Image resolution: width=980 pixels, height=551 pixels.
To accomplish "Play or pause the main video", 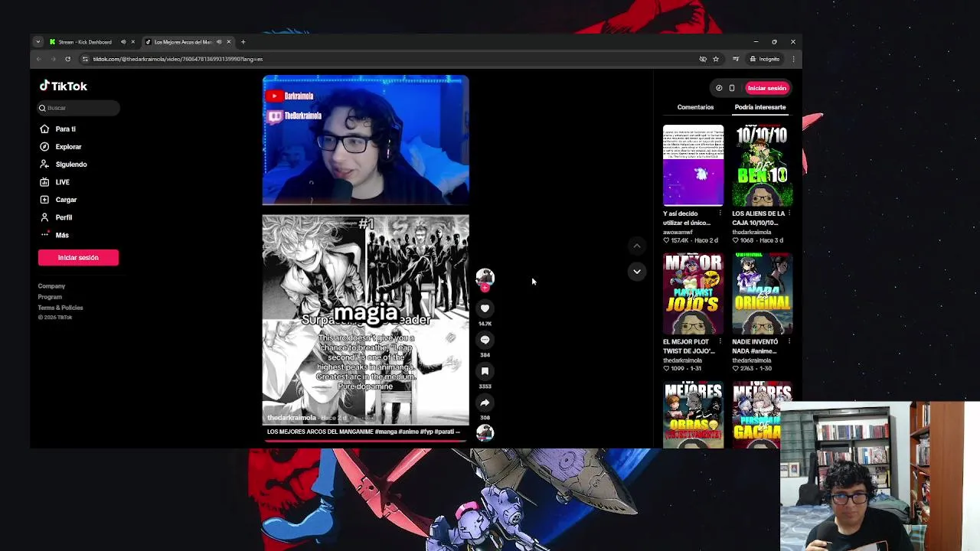I will 365,249.
